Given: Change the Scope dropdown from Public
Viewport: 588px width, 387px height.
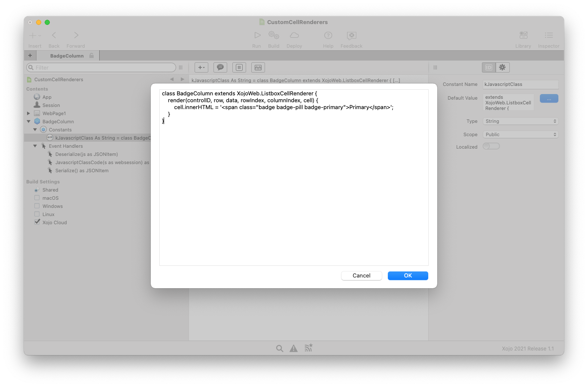Looking at the screenshot, I should (x=520, y=134).
